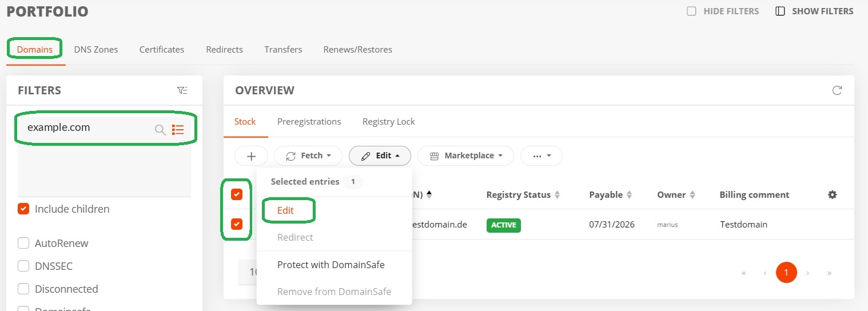The height and width of the screenshot is (311, 868).
Task: Uncheck Include children
Action: tap(23, 209)
